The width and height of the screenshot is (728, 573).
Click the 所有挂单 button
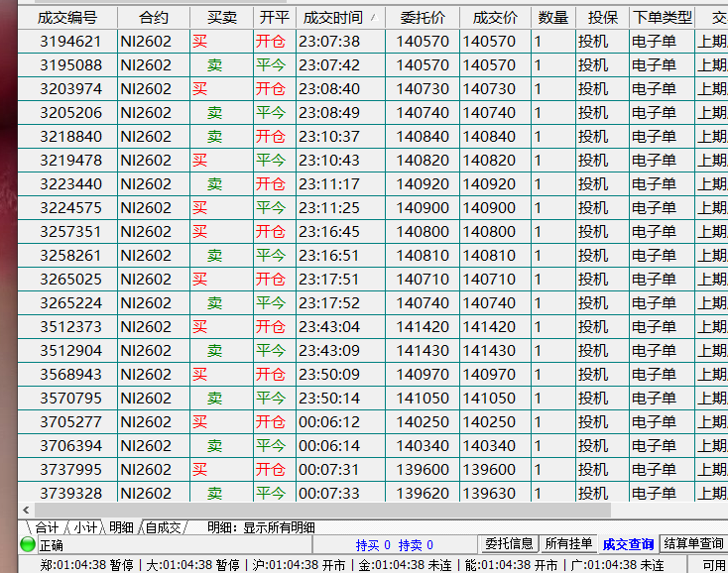click(569, 544)
